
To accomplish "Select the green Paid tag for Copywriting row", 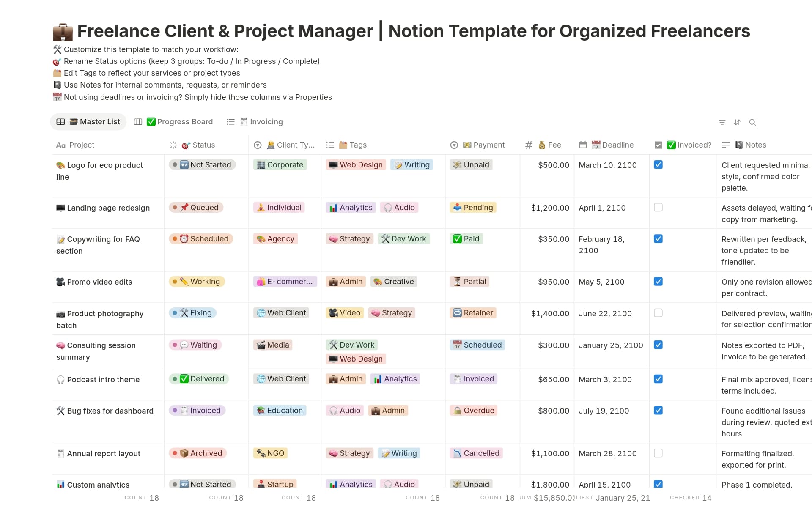I will [466, 238].
